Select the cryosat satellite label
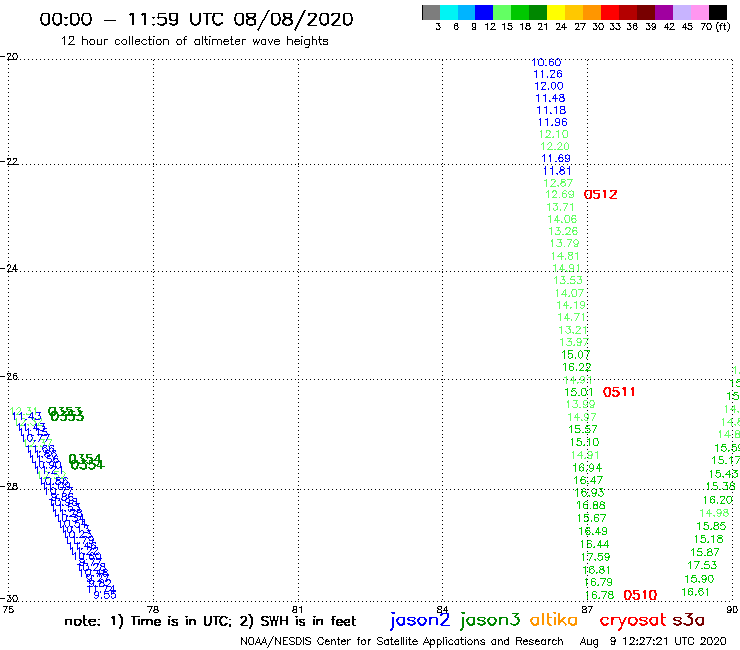The height and width of the screenshot is (650, 740). tap(632, 620)
